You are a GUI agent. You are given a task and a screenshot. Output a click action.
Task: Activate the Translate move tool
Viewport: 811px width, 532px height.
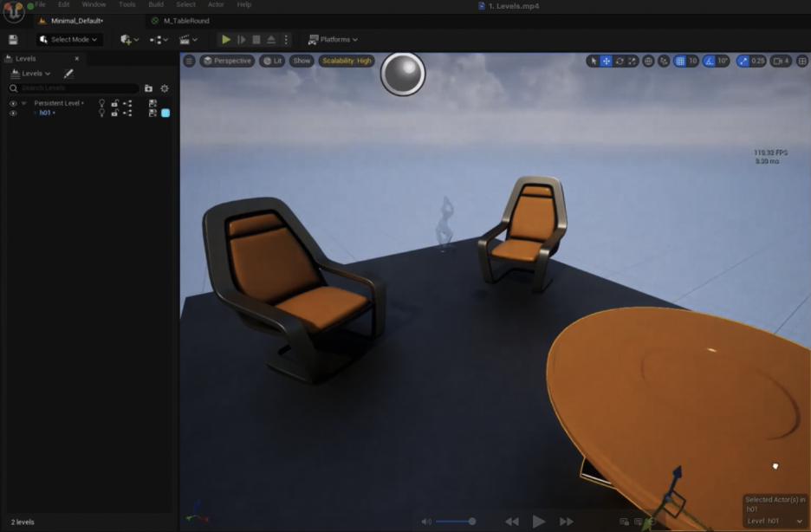pos(607,61)
